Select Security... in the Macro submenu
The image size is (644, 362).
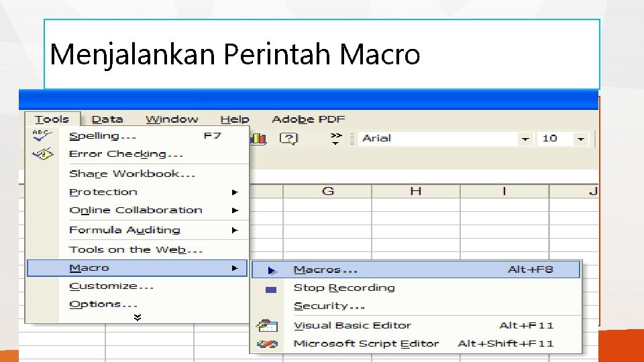coord(416,306)
